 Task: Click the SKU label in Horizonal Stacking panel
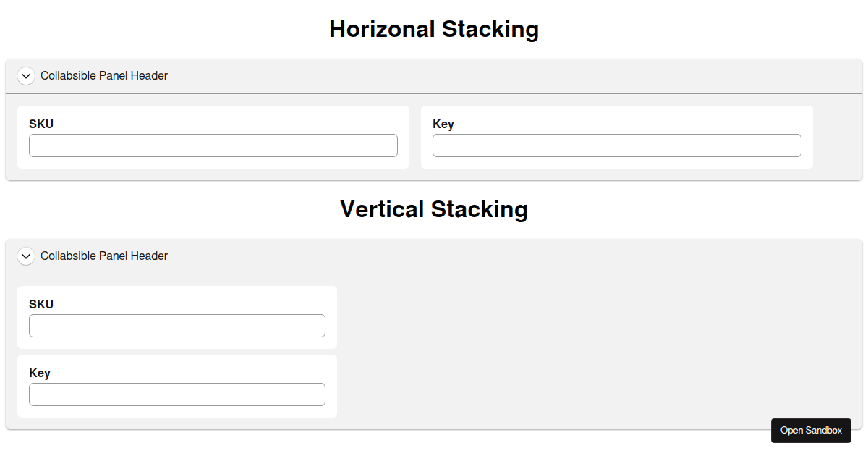41,124
